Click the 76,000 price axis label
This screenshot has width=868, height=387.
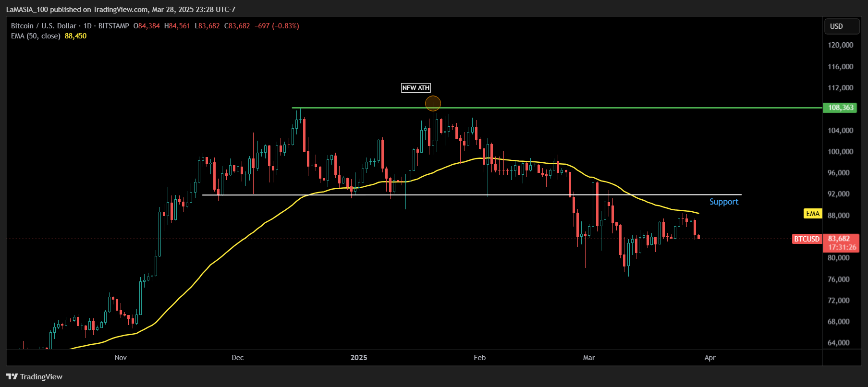838,279
